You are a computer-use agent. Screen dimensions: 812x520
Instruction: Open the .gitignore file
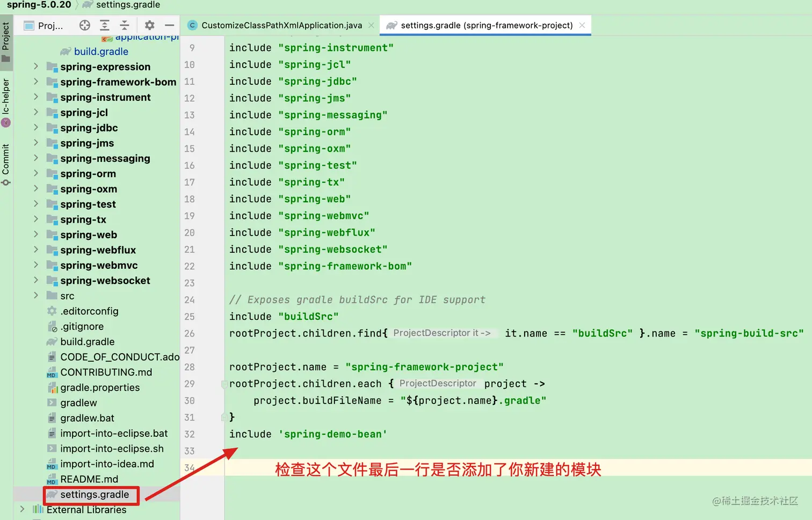pos(82,326)
